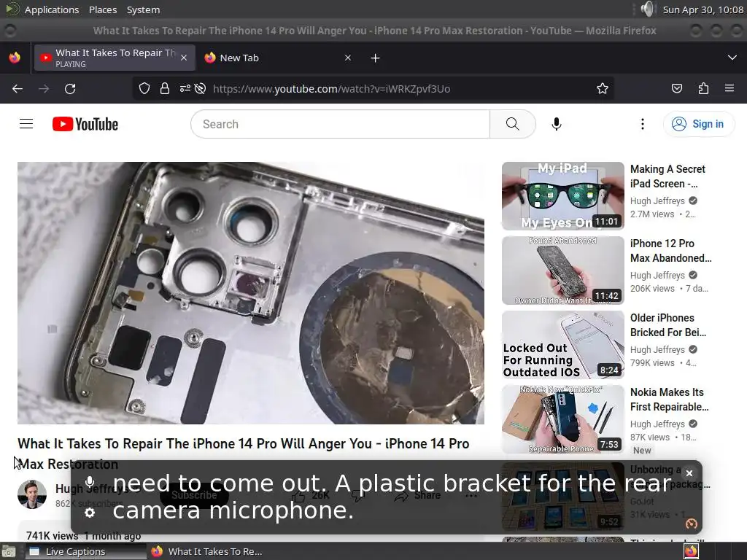Open the site permissions icon in address bar

tap(185, 88)
